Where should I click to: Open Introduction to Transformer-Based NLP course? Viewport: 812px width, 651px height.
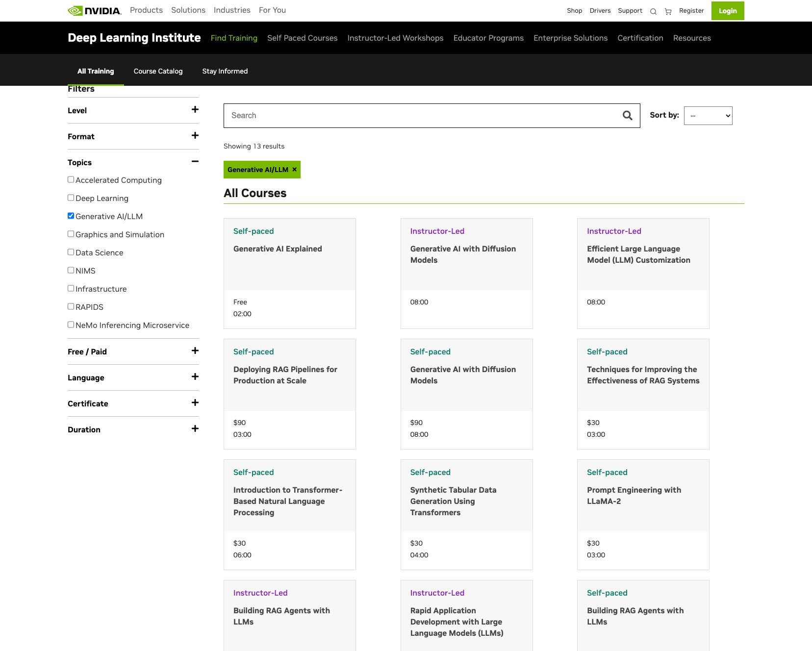click(x=290, y=515)
